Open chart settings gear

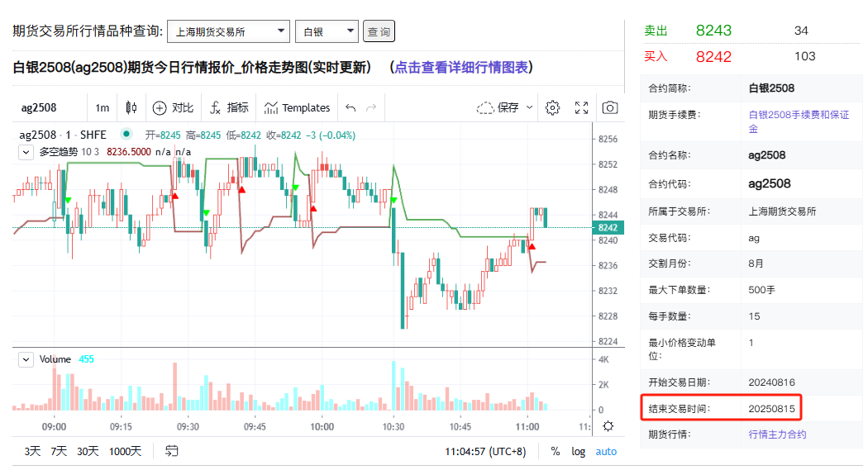pyautogui.click(x=552, y=108)
